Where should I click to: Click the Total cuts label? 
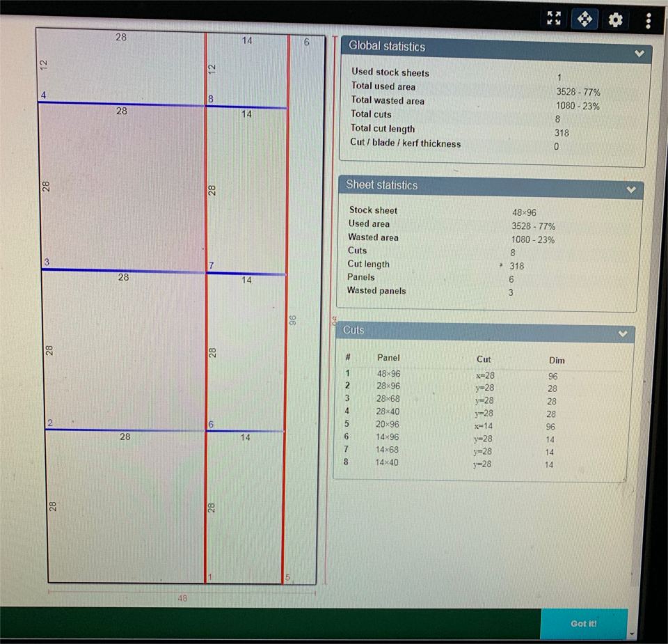[x=371, y=114]
